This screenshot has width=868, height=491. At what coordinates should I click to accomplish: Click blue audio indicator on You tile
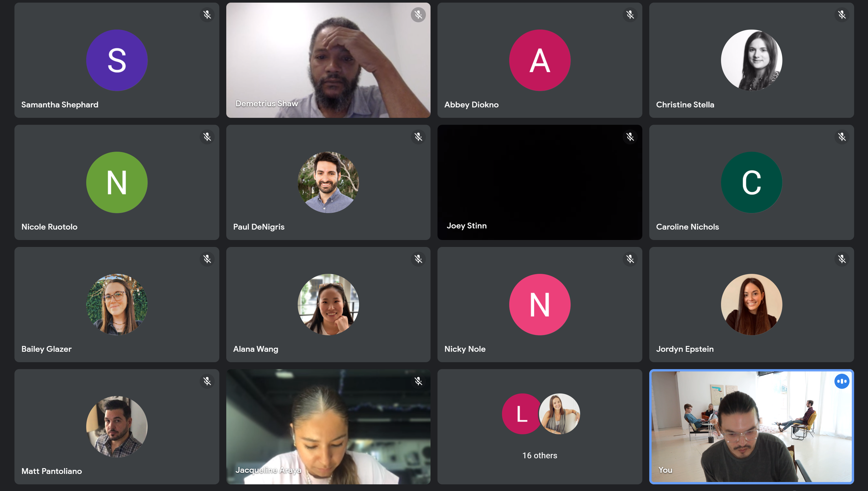pos(842,381)
